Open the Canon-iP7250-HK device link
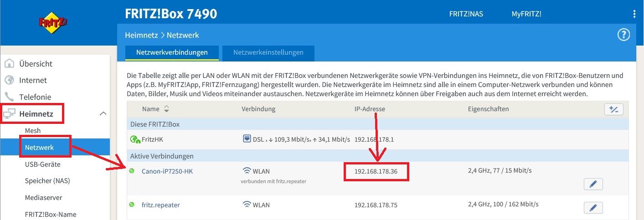Image resolution: width=644 pixels, height=220 pixels. click(x=167, y=171)
